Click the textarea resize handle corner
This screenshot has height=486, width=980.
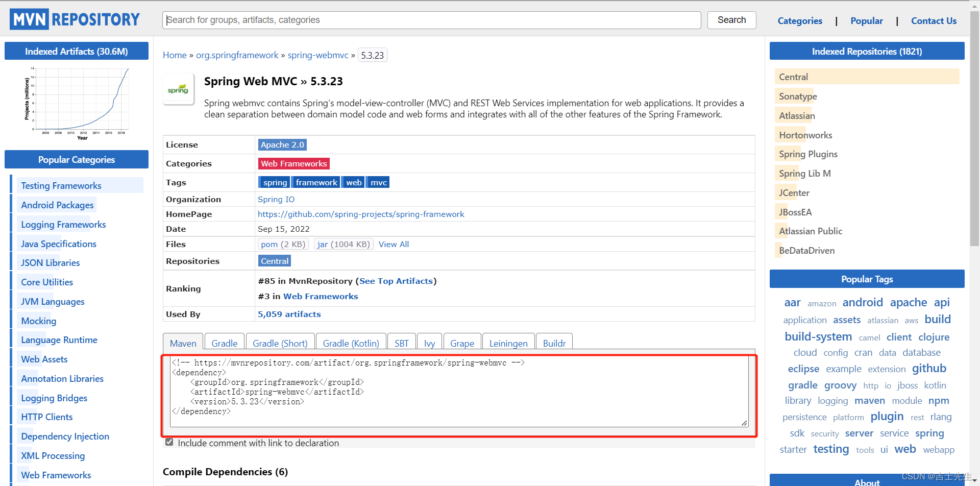(x=745, y=423)
